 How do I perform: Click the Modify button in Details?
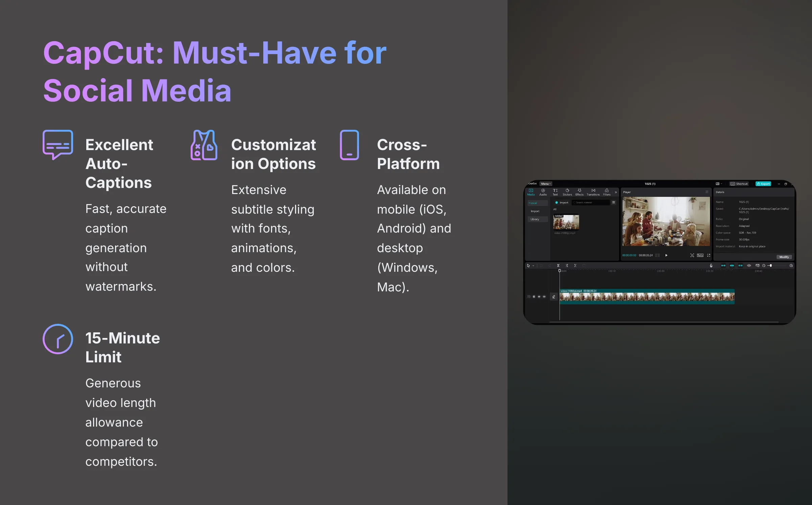pos(784,257)
